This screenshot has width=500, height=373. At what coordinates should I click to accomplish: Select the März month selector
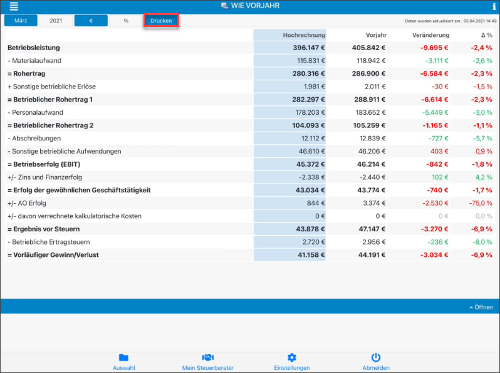[x=21, y=21]
